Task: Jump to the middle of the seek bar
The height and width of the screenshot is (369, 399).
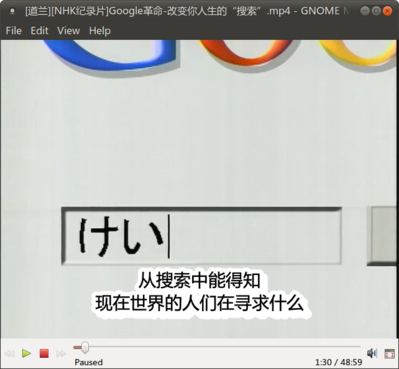Action: click(217, 347)
